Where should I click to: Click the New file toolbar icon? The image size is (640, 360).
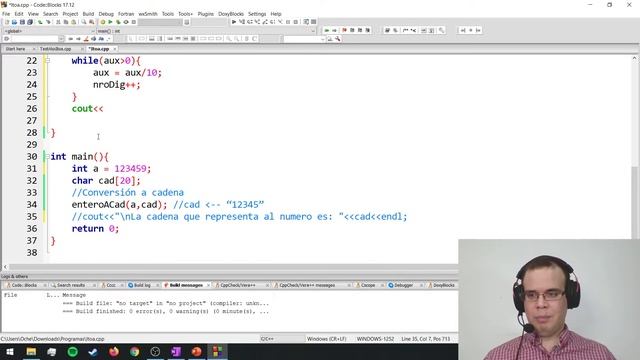pos(7,22)
